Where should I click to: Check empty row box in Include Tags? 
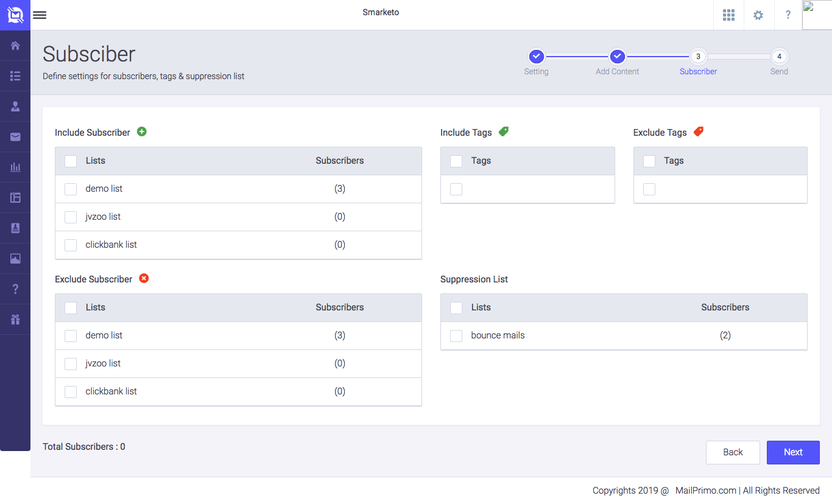coord(456,189)
